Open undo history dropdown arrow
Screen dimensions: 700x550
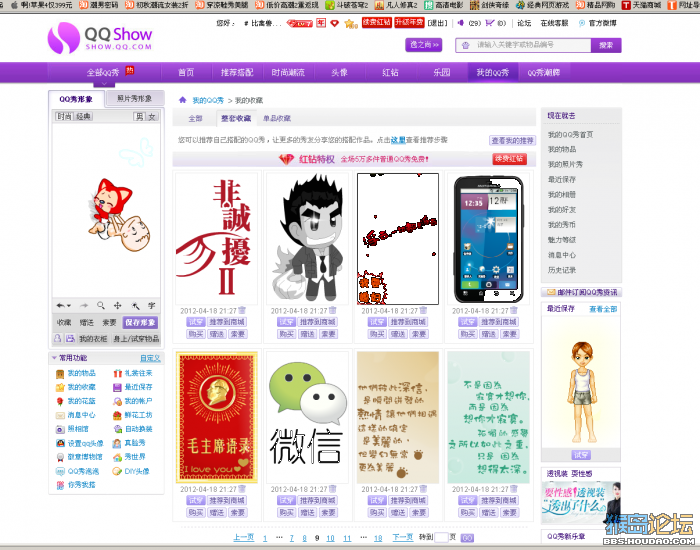click(69, 306)
